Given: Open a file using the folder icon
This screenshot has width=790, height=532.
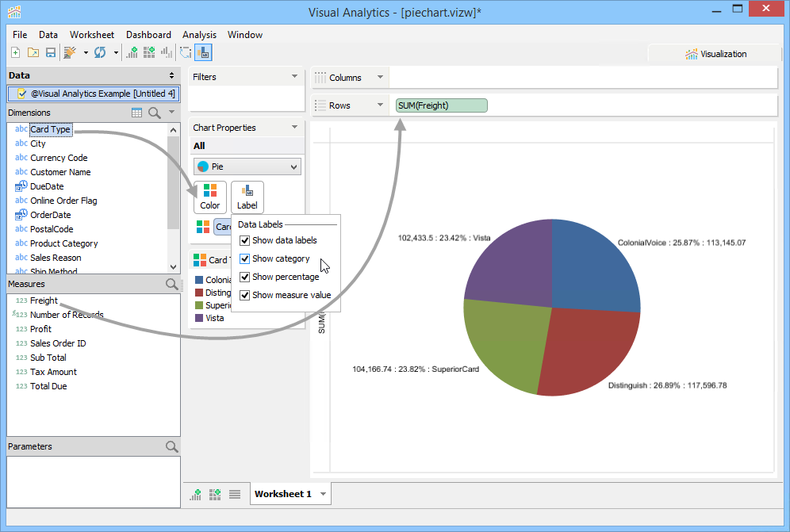Looking at the screenshot, I should point(33,52).
